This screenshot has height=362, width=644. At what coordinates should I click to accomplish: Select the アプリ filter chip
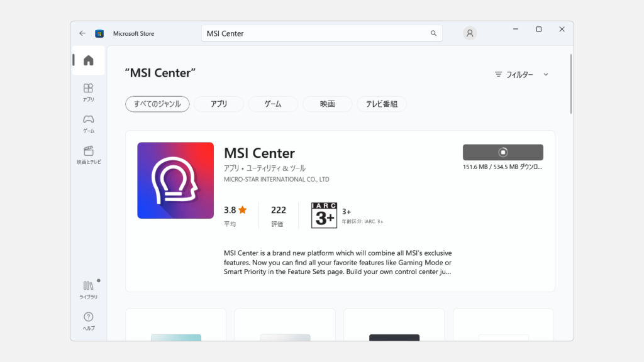(219, 104)
